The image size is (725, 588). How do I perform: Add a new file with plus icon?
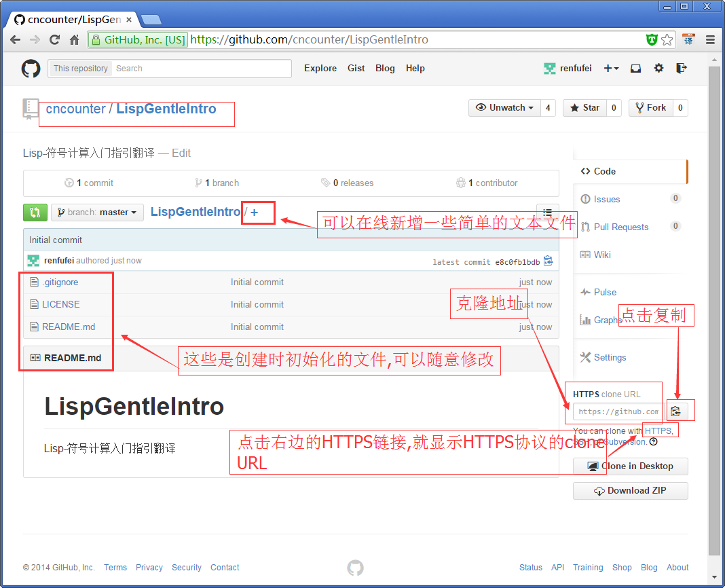pyautogui.click(x=255, y=213)
